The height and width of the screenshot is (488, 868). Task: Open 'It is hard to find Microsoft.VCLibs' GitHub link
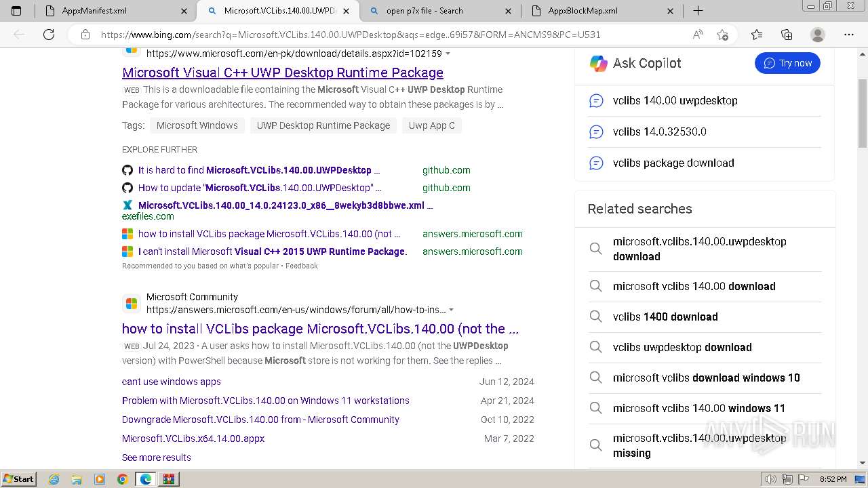[x=259, y=170]
